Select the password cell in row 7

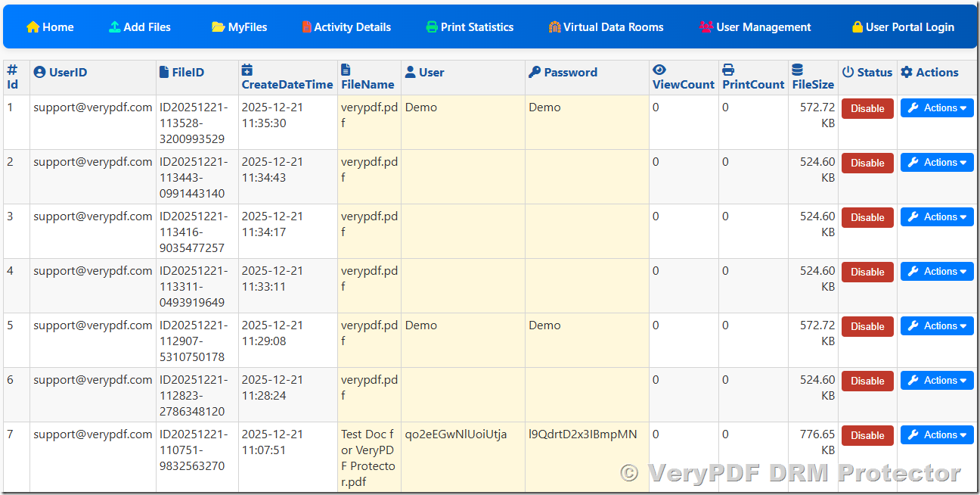(583, 434)
